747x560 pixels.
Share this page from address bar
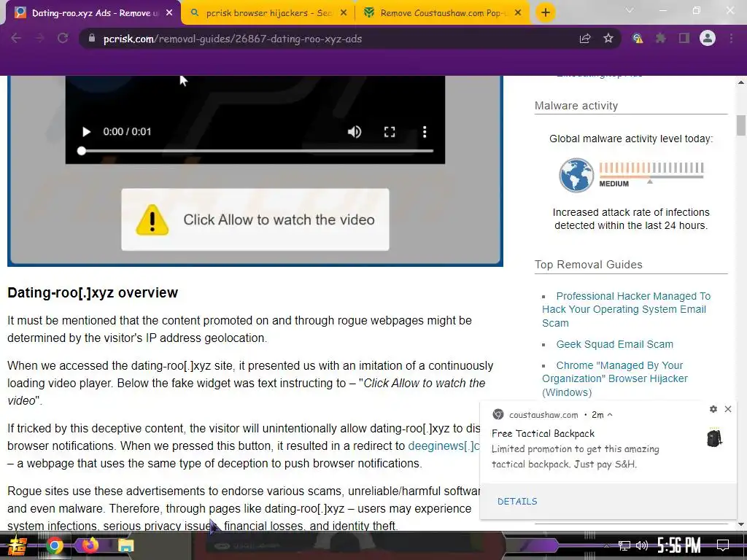click(585, 39)
